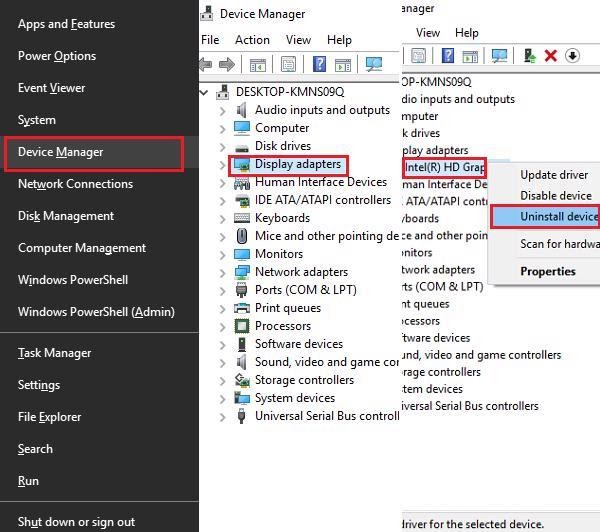Select Update driver in context menu
This screenshot has height=532, width=600.
pyautogui.click(x=554, y=175)
